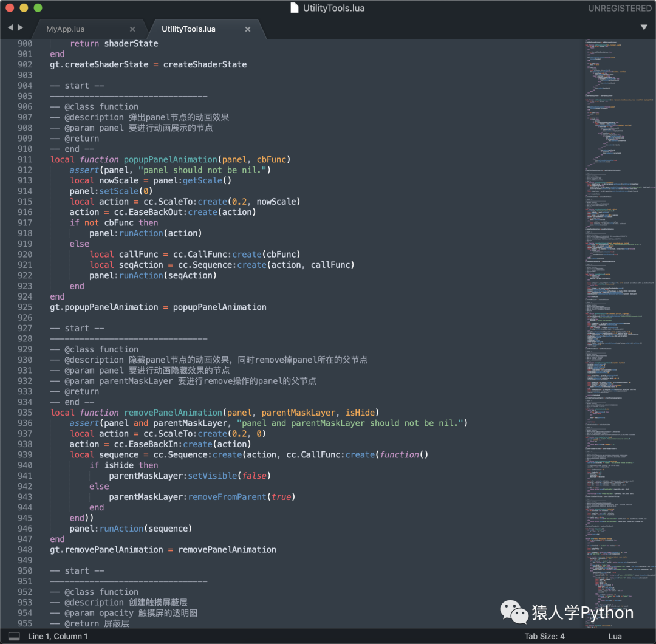Click the 'setVisible' call on line 941

[212, 476]
